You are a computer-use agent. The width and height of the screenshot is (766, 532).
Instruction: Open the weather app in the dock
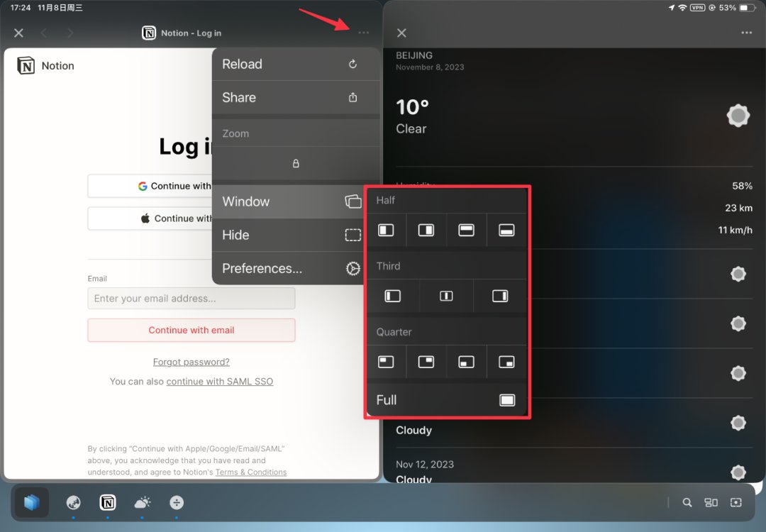[x=142, y=502]
